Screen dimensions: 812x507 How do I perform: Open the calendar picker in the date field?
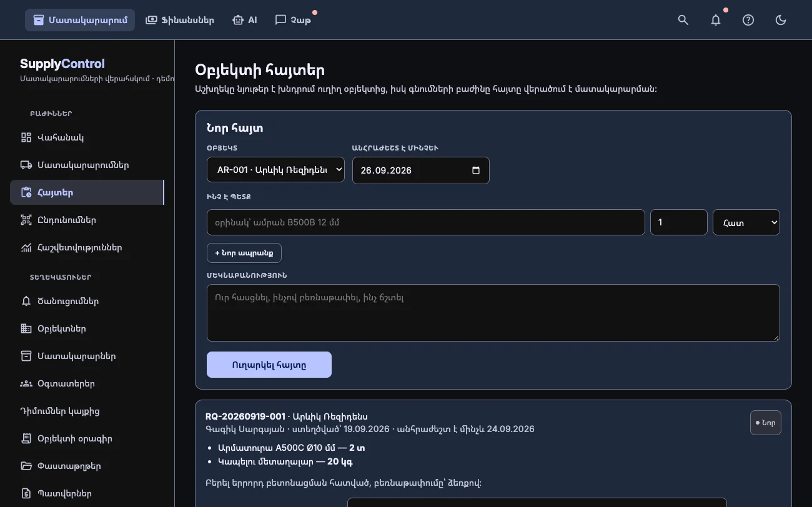[476, 170]
